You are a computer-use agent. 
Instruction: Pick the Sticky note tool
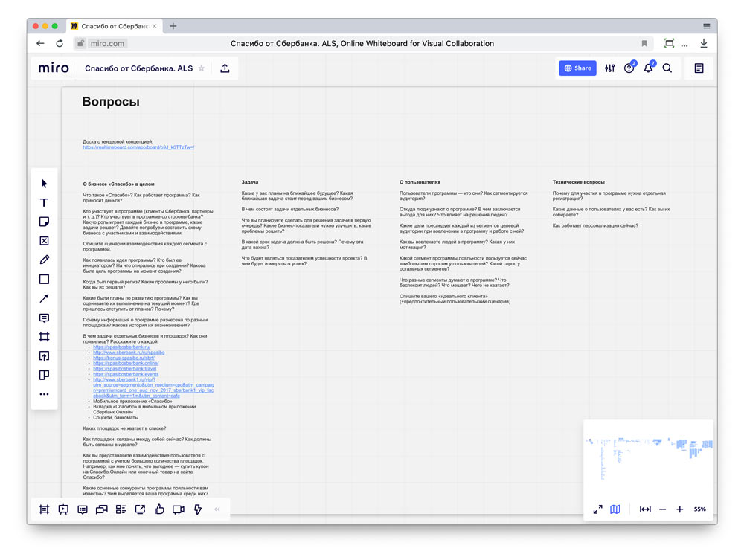pos(44,221)
